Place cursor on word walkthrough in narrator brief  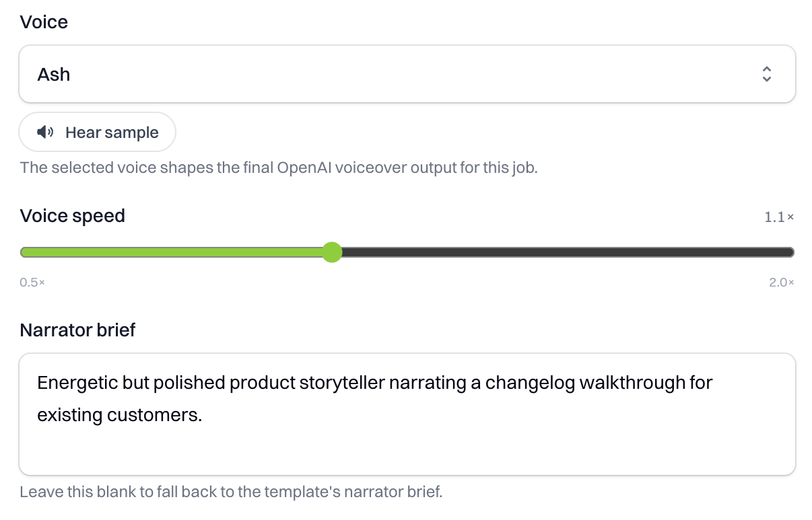point(632,383)
